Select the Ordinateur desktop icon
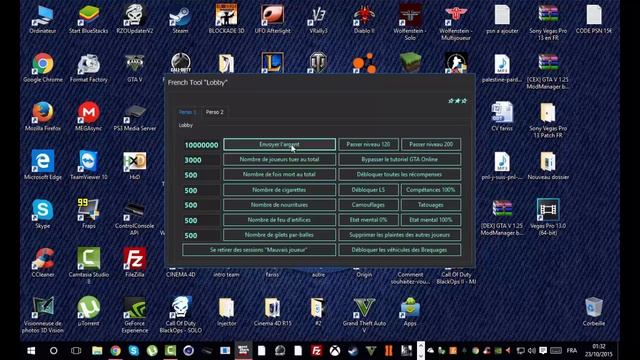Viewport: 640px width, 360px height. pyautogui.click(x=43, y=20)
